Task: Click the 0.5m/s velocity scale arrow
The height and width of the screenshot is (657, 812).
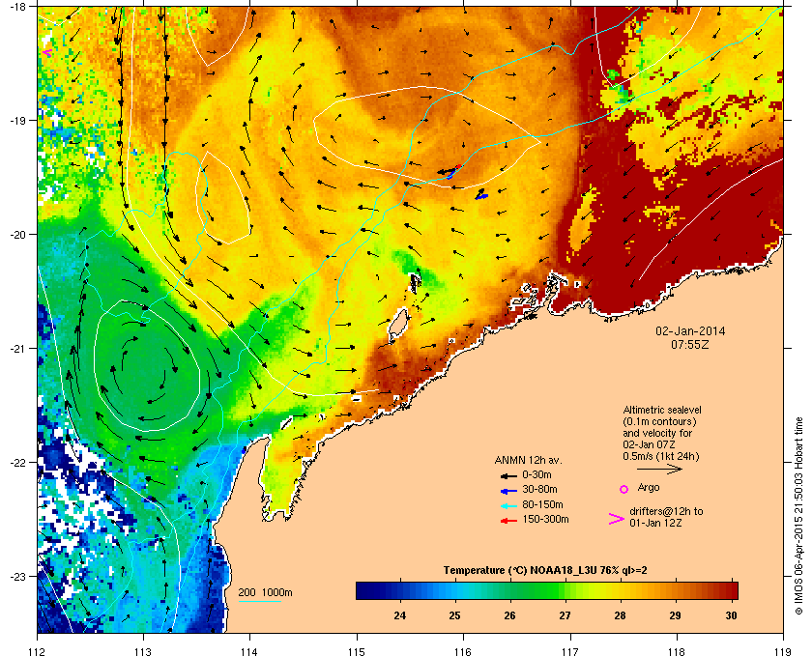Action: click(x=659, y=469)
